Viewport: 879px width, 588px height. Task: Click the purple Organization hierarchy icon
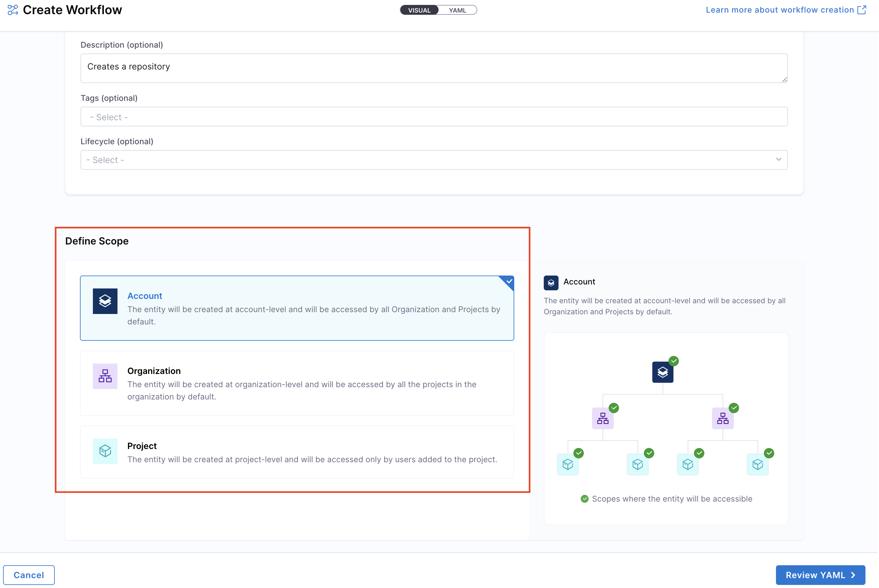pyautogui.click(x=105, y=376)
